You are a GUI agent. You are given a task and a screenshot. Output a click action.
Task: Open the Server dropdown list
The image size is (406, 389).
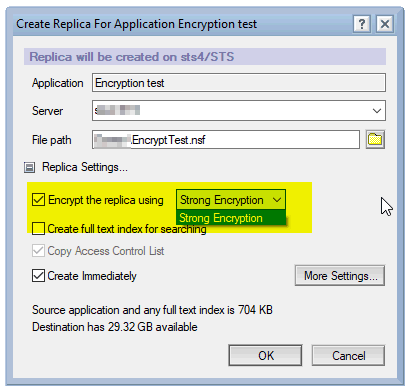(x=377, y=111)
